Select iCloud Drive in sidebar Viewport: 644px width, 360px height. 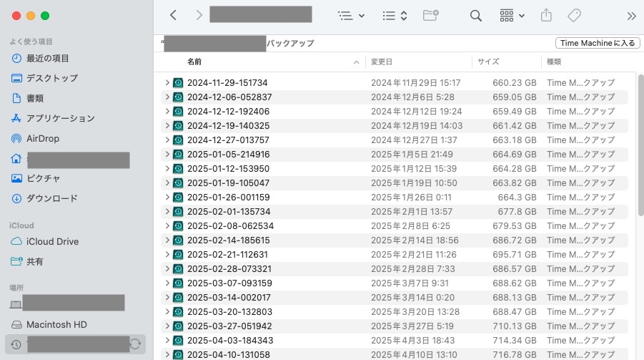click(52, 241)
